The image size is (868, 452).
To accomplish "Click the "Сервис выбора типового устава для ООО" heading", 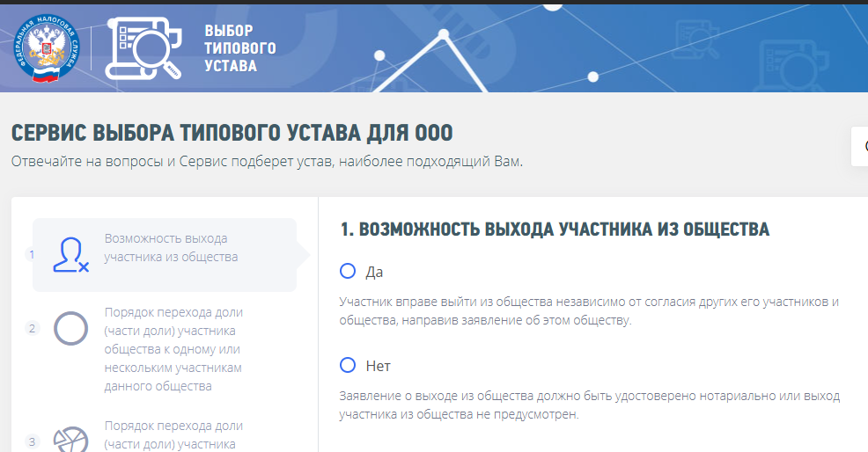I will point(232,134).
